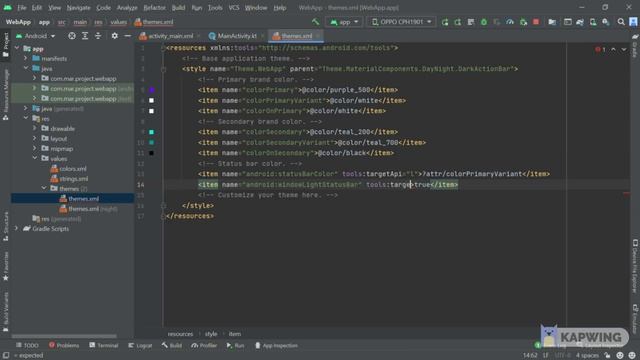Select colors.xml in project tree
The image size is (640, 360).
69,169
